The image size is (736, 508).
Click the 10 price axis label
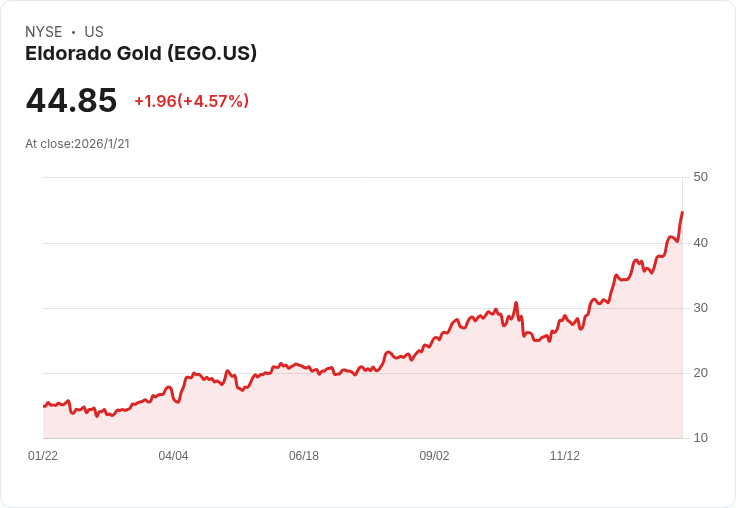tap(700, 438)
